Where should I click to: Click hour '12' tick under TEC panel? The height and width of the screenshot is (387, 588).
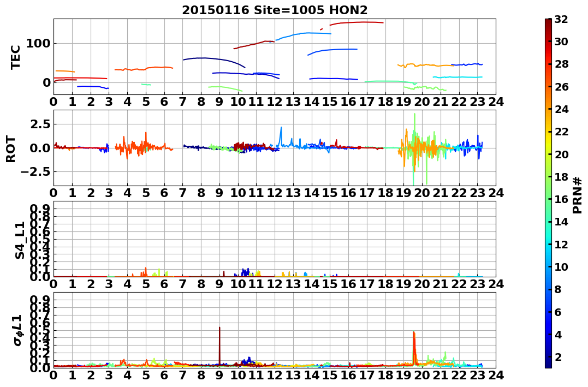[275, 102]
